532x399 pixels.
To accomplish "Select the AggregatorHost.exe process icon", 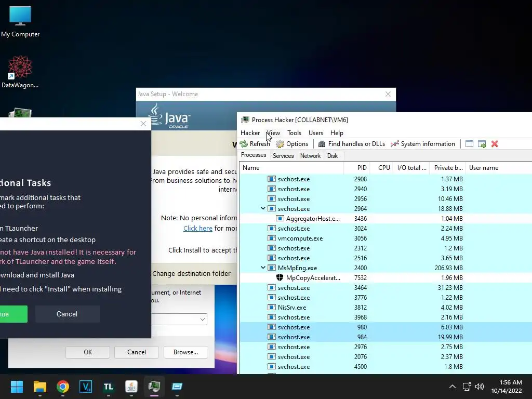I will coord(280,219).
